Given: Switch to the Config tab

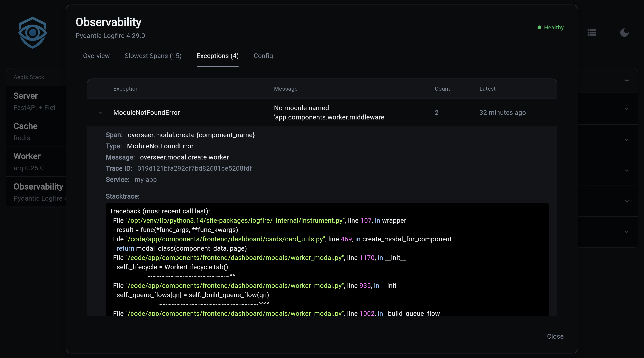Looking at the screenshot, I should pyautogui.click(x=263, y=56).
